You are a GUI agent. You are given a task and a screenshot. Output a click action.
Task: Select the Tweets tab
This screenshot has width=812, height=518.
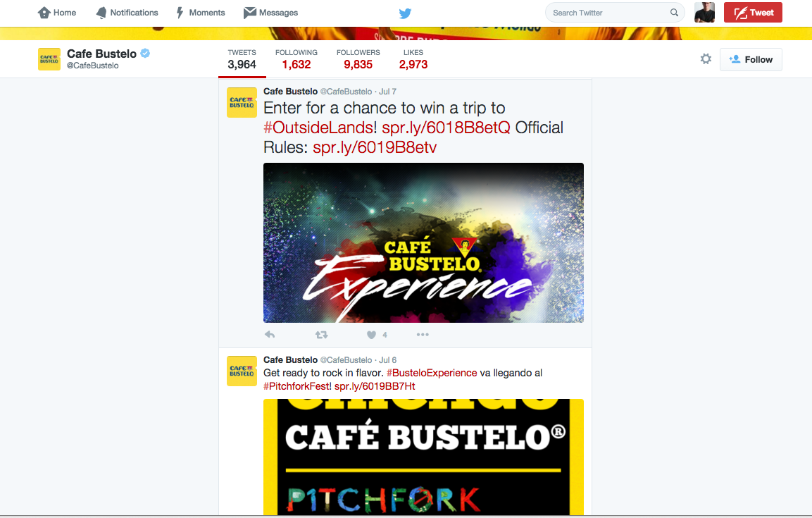pos(242,60)
